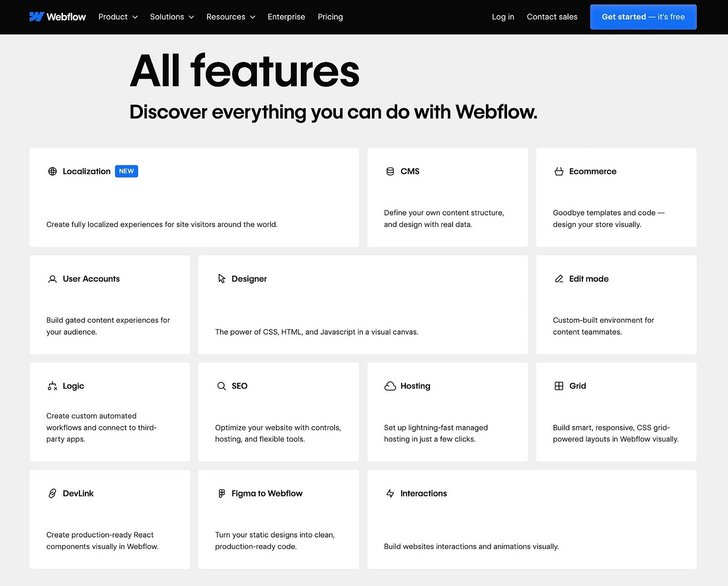Screen dimensions: 728x586
Task: Expand the Product menu chevron
Action: (135, 17)
